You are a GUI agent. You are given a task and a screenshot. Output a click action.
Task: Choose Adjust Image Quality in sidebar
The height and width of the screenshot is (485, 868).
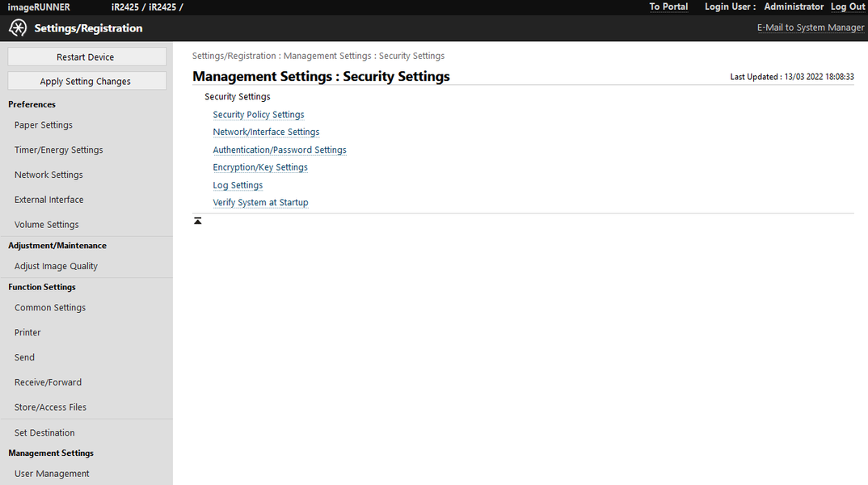coord(56,266)
